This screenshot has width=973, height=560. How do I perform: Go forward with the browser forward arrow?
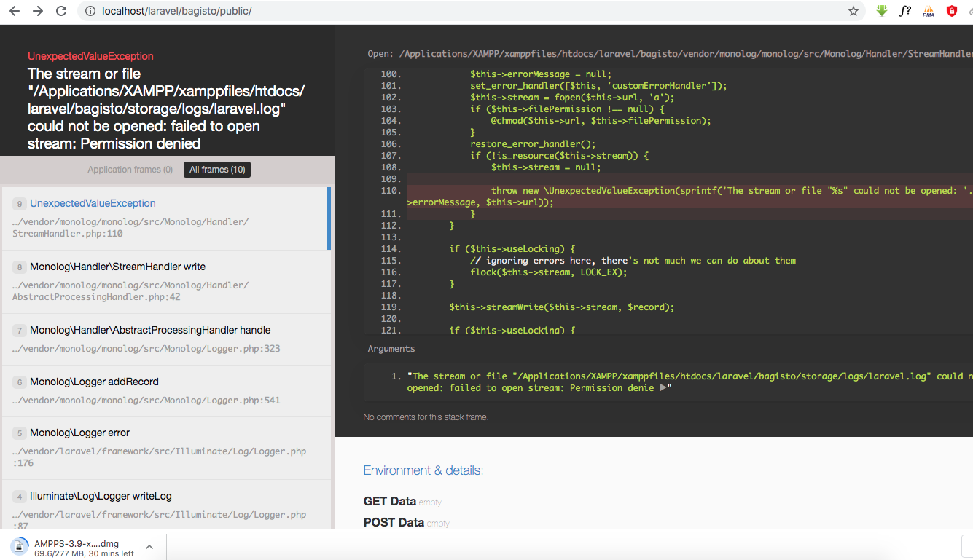(38, 11)
